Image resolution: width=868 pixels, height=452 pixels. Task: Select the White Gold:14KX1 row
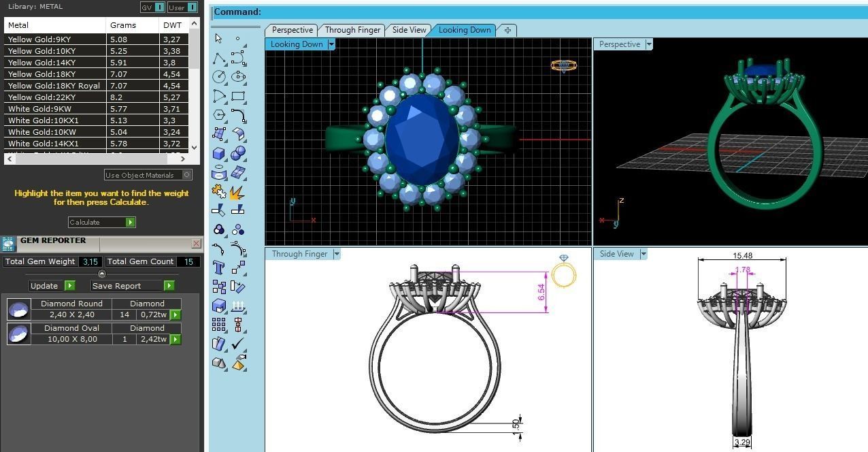(97, 144)
